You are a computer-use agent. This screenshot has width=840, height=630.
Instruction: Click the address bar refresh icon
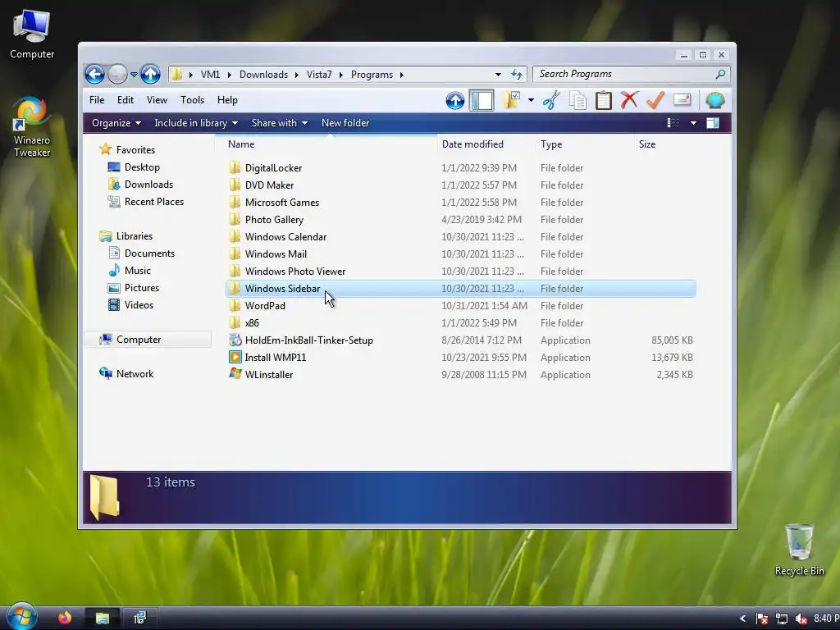[517, 75]
